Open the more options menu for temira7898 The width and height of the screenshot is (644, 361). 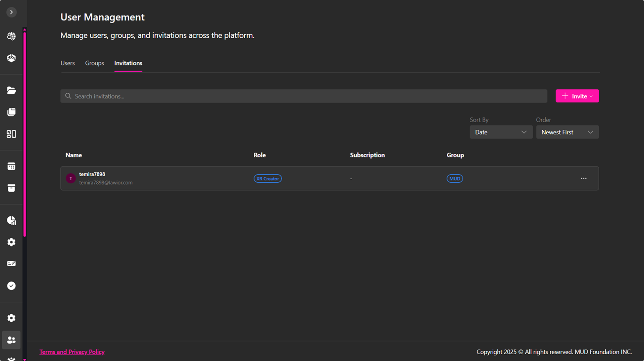(x=584, y=178)
